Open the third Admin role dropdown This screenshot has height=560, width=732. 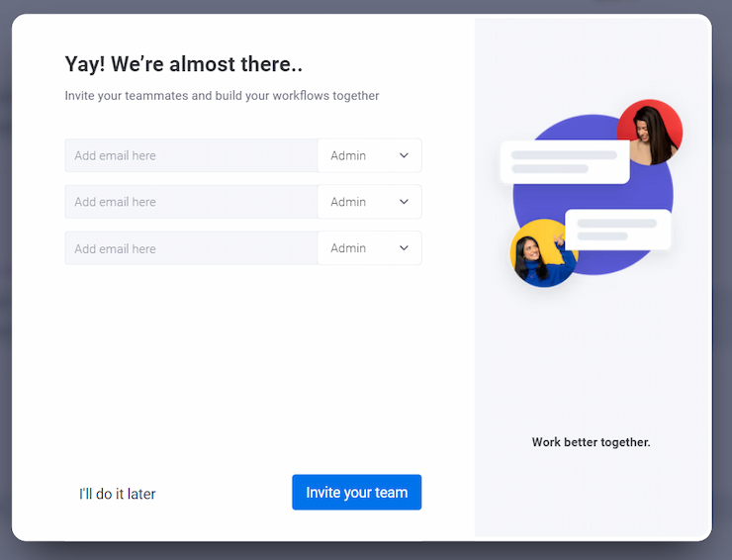coord(370,248)
